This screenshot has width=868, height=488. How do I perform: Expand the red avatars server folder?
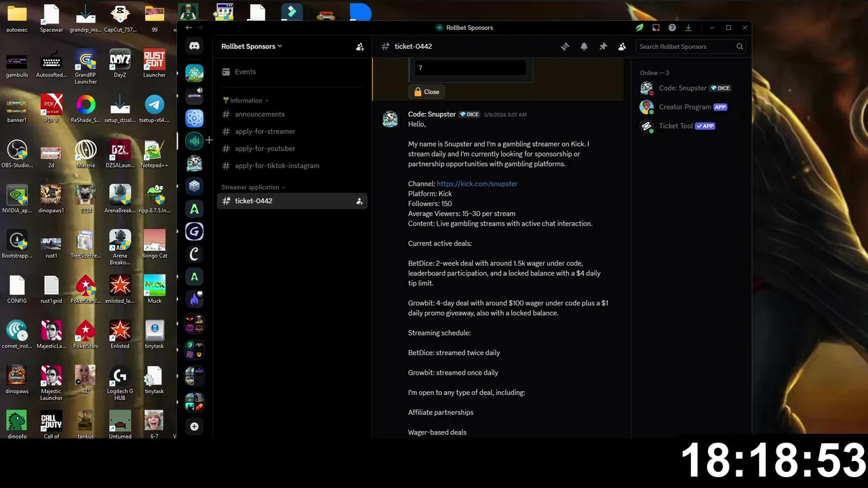point(195,324)
